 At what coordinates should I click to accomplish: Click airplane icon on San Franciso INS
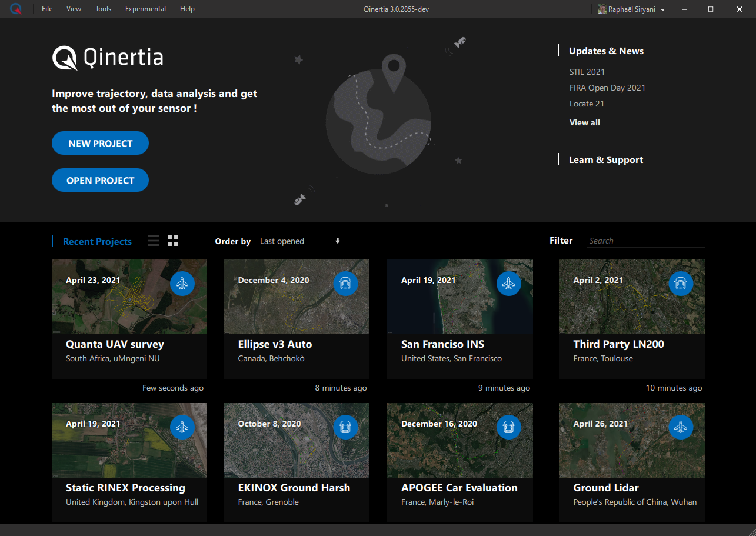point(509,284)
